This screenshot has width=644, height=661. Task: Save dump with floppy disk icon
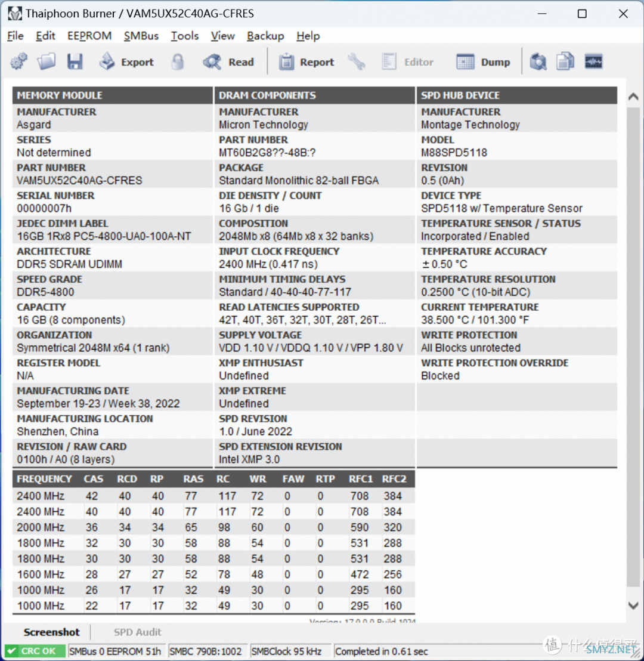coord(75,61)
